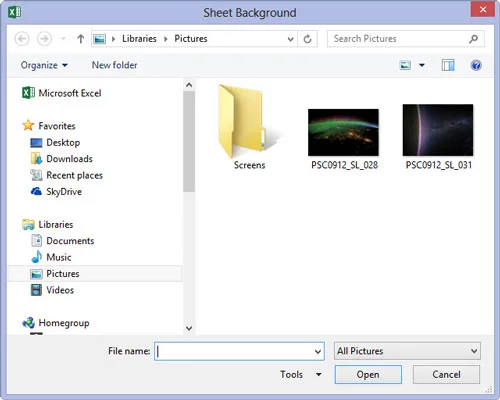
Task: Open the All Pictures file type dropdown
Action: [x=407, y=351]
